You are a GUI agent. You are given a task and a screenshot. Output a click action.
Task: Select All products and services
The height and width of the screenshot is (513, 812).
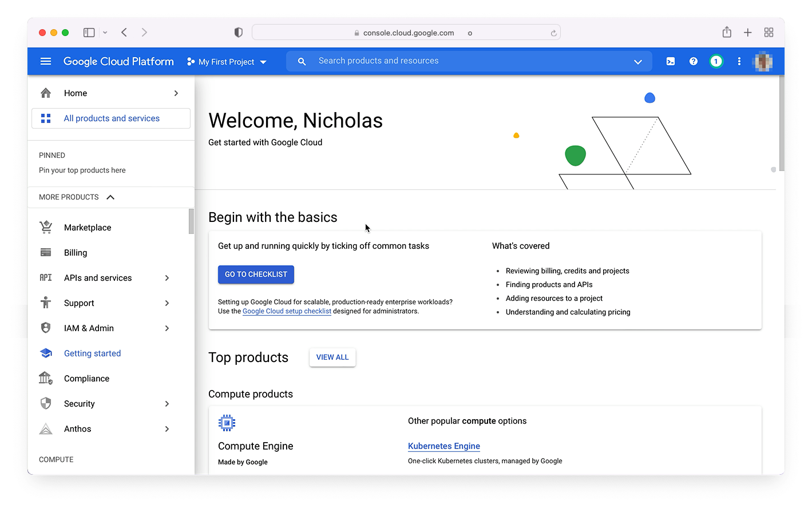[x=111, y=118]
